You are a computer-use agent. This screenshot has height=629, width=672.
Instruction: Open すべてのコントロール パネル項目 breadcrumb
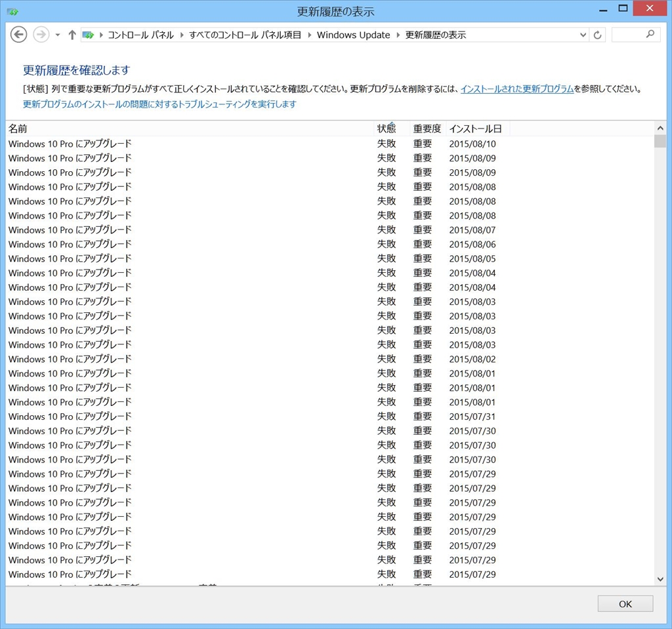[x=245, y=35]
